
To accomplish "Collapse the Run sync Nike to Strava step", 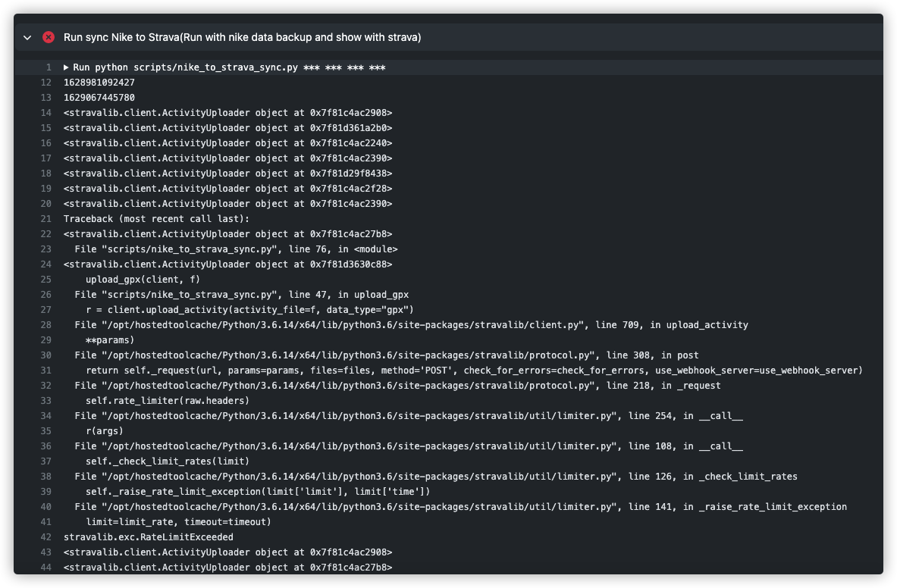I will point(27,38).
